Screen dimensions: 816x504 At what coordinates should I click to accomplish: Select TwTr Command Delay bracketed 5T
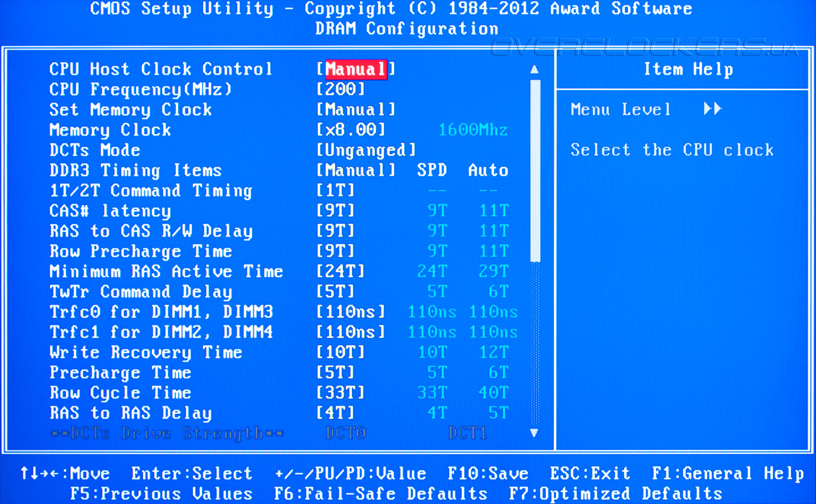pyautogui.click(x=336, y=293)
